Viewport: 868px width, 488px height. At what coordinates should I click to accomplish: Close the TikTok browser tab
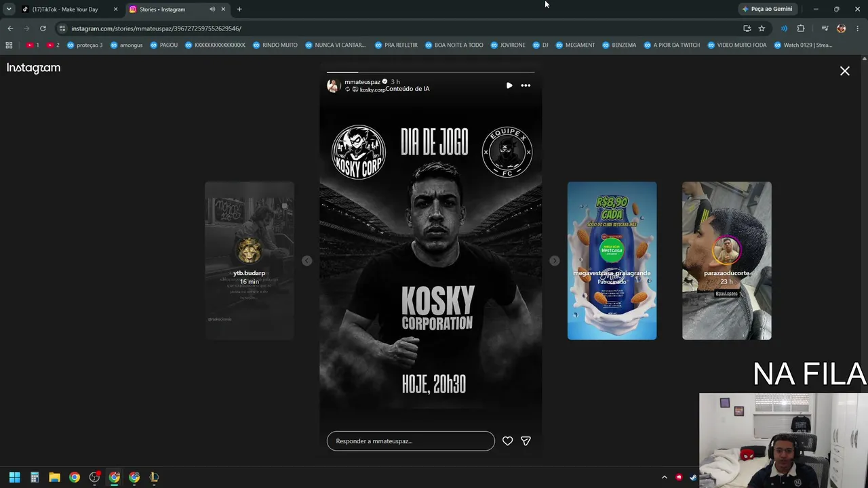[115, 9]
